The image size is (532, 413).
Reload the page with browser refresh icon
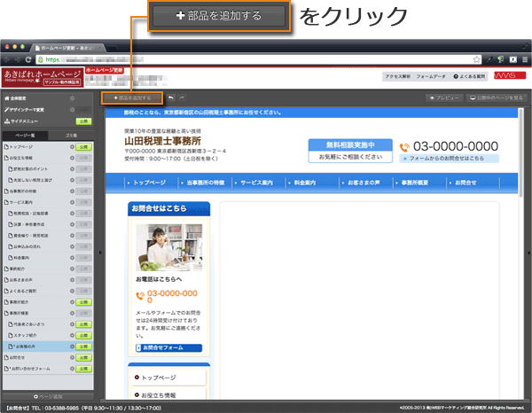pyautogui.click(x=29, y=60)
